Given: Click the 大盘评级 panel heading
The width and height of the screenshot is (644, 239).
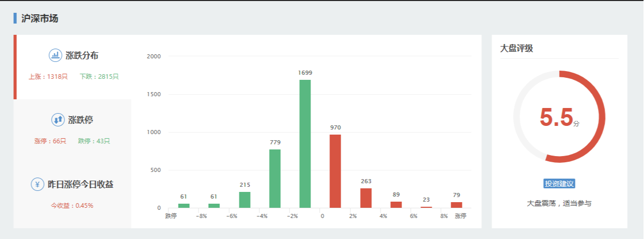Looking at the screenshot, I should (517, 49).
